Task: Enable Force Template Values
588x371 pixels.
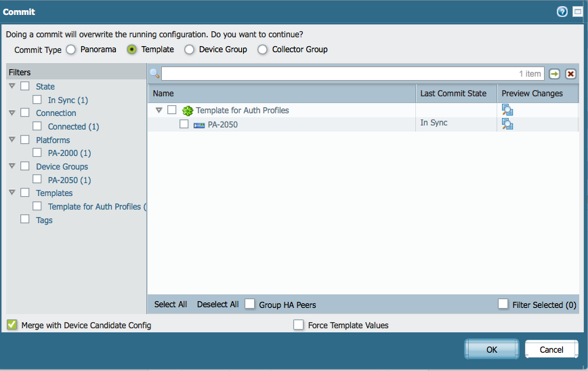Action: click(299, 324)
